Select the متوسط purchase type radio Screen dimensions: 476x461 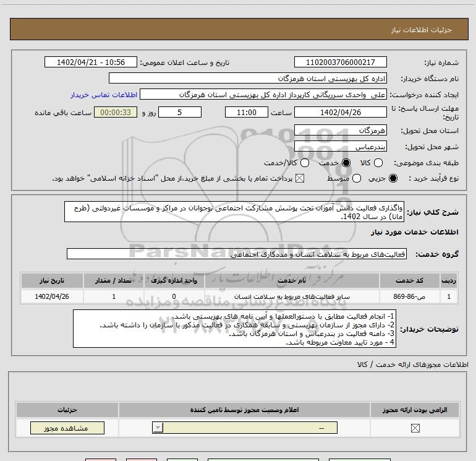tap(357, 178)
